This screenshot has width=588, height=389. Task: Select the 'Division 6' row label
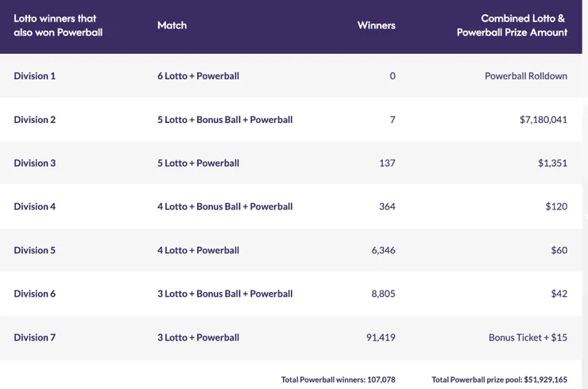(35, 294)
